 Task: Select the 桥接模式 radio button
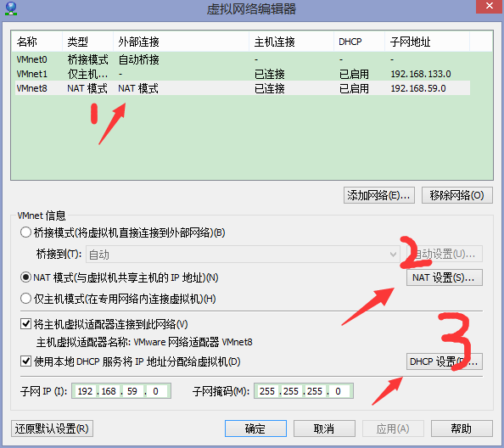pyautogui.click(x=25, y=232)
